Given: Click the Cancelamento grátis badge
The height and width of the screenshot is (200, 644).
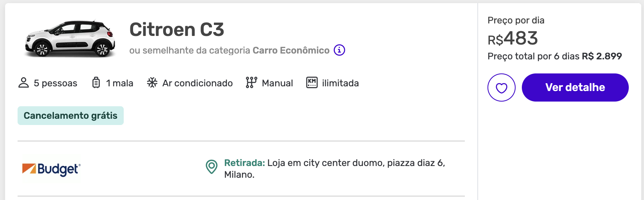Looking at the screenshot, I should 71,116.
